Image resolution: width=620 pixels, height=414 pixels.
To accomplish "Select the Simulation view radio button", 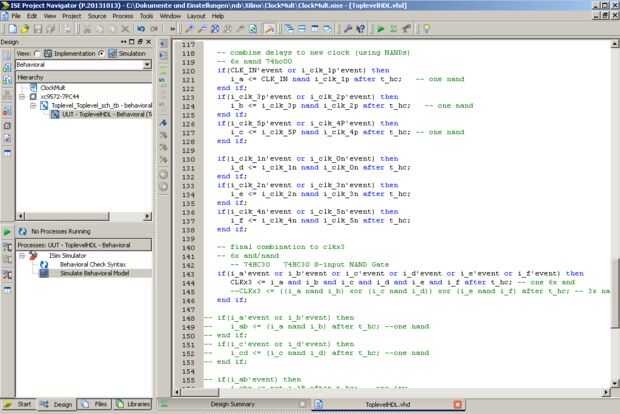I will [101, 53].
